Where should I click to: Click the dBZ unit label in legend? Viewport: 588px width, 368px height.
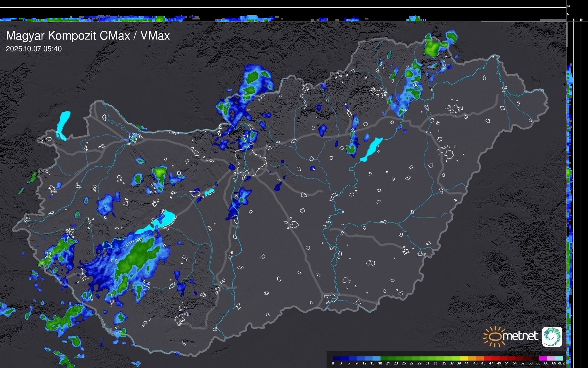click(x=561, y=363)
